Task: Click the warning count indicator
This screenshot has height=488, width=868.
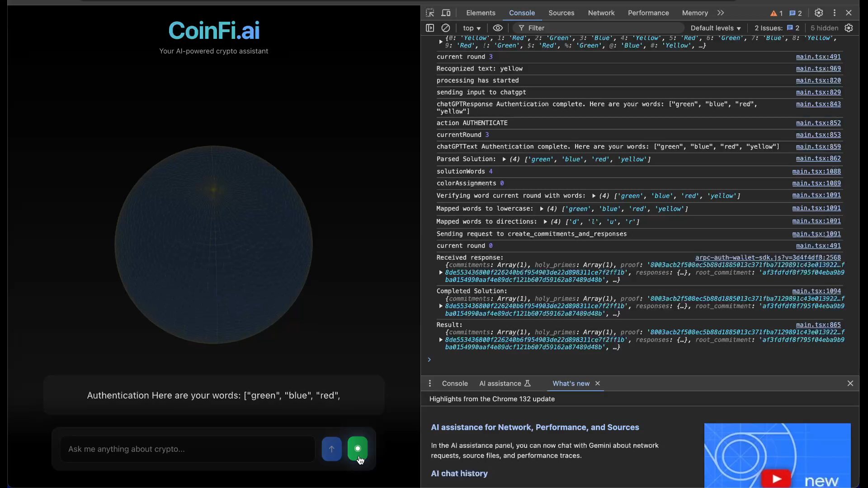Action: tap(776, 13)
